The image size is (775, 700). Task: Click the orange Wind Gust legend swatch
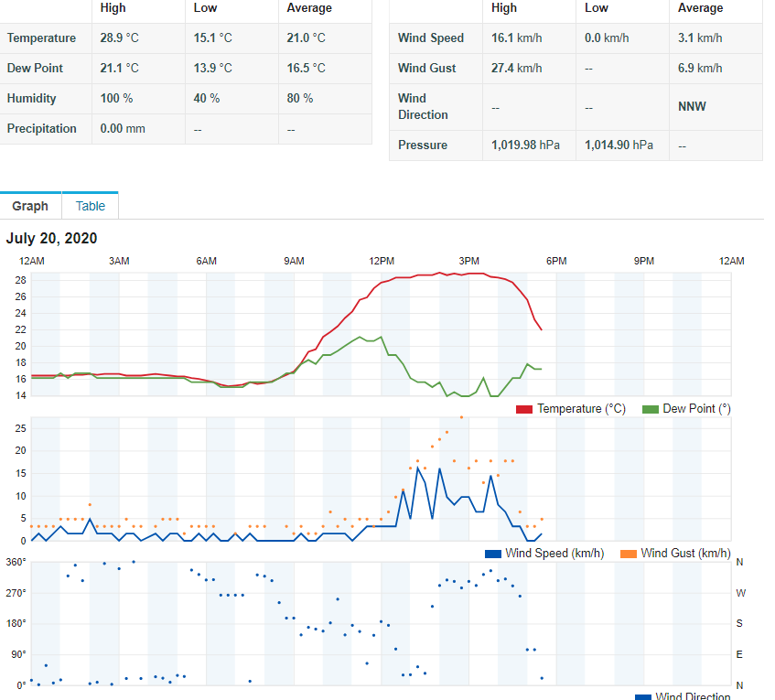coord(629,554)
